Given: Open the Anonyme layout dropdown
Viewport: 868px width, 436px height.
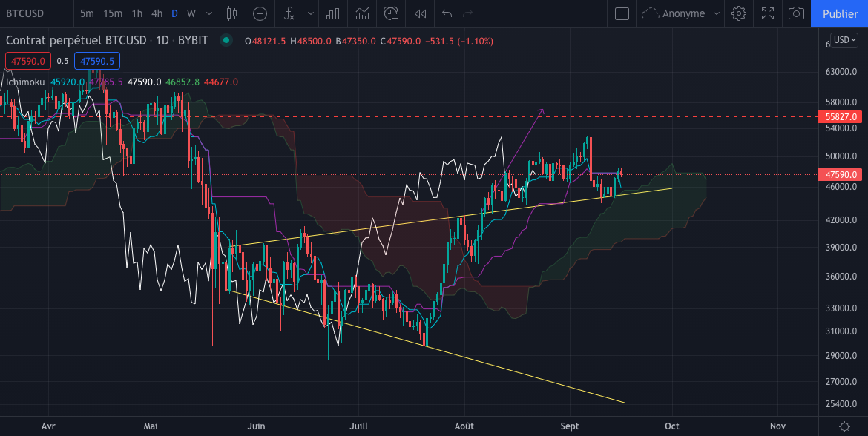Looking at the screenshot, I should 682,13.
